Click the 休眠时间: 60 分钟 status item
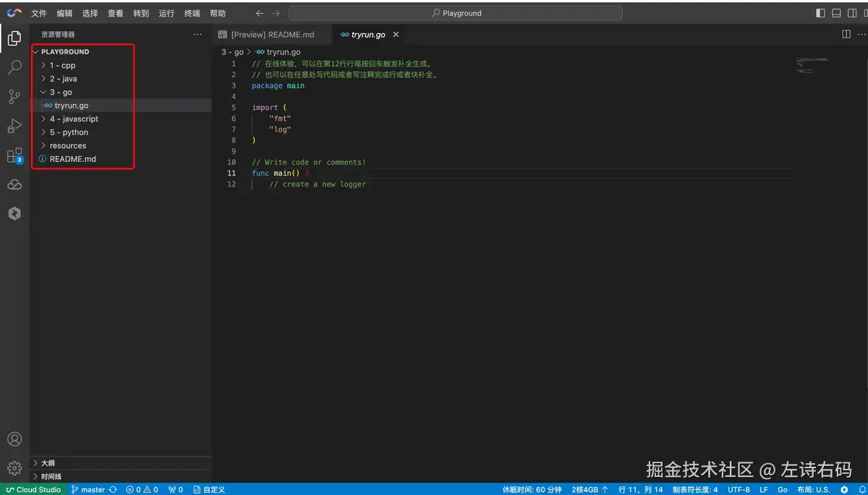868x495 pixels. pos(532,489)
